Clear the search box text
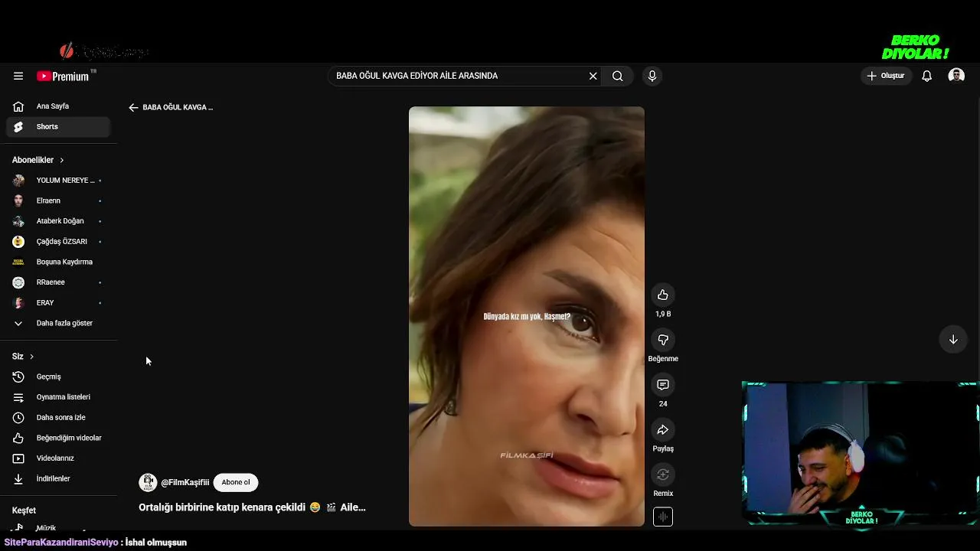The width and height of the screenshot is (980, 551). point(593,76)
